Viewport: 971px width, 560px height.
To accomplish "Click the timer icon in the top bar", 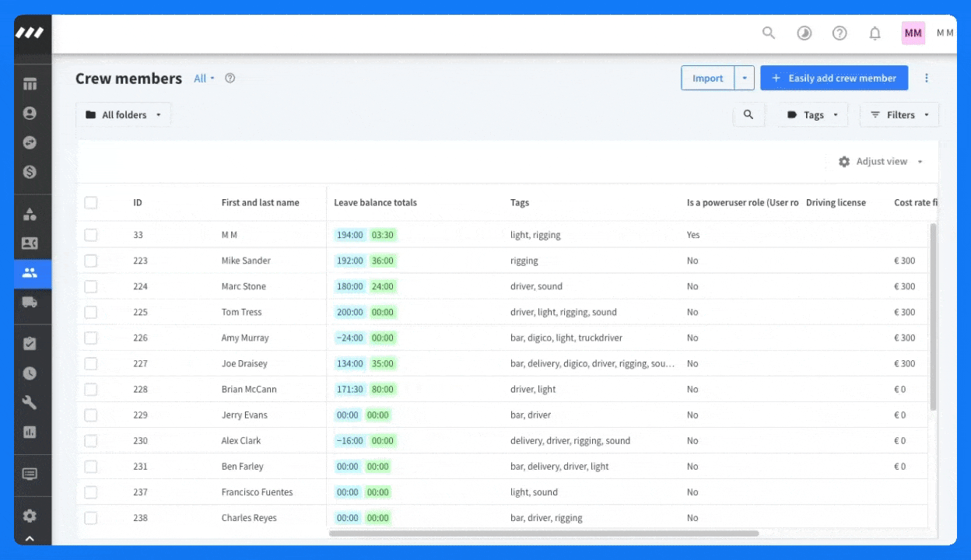I will click(804, 33).
